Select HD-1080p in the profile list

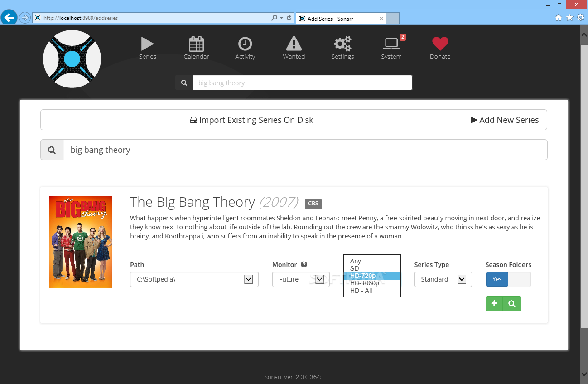coord(372,283)
